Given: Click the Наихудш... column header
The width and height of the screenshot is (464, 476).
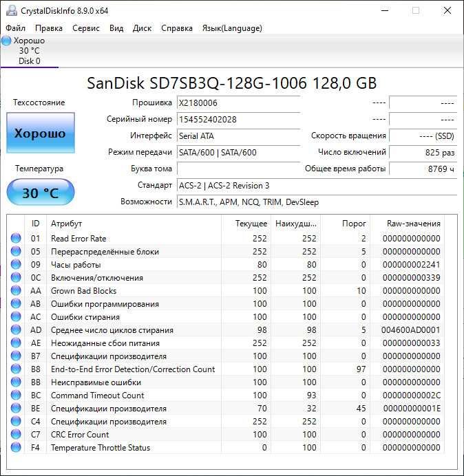Looking at the screenshot, I should pyautogui.click(x=296, y=224).
